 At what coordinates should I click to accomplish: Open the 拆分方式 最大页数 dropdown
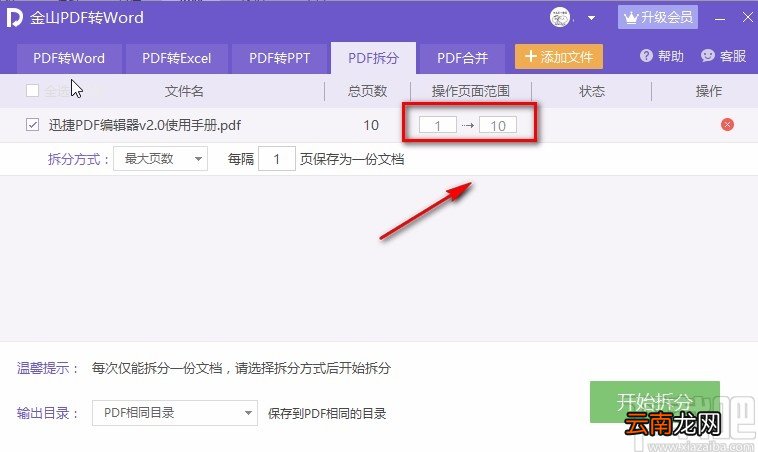(x=160, y=159)
